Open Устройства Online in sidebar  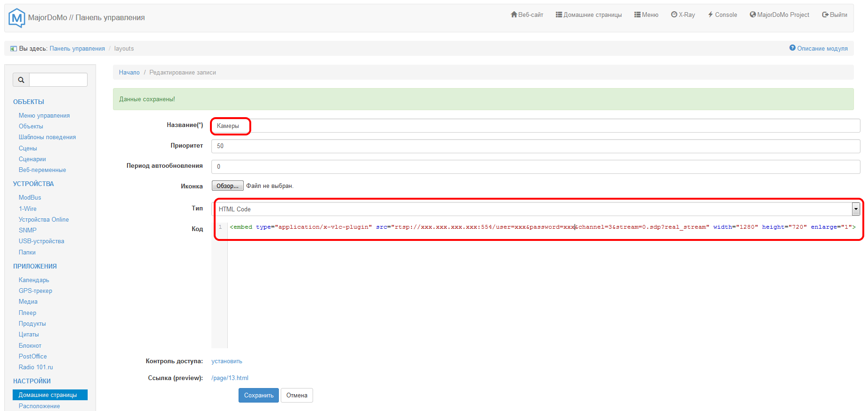click(x=44, y=220)
